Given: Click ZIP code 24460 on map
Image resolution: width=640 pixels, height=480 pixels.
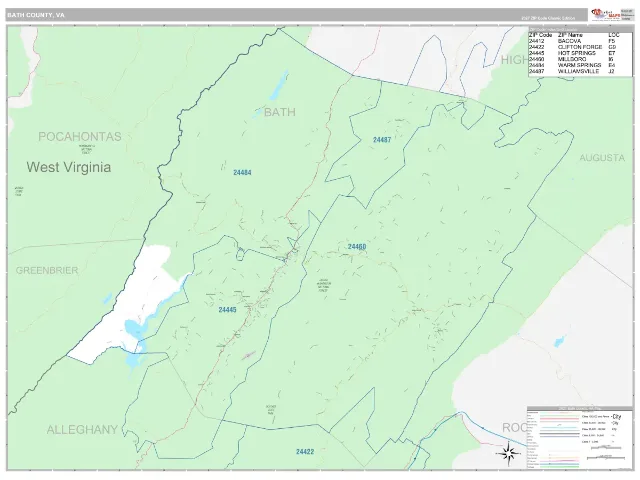Looking at the screenshot, I should (357, 247).
